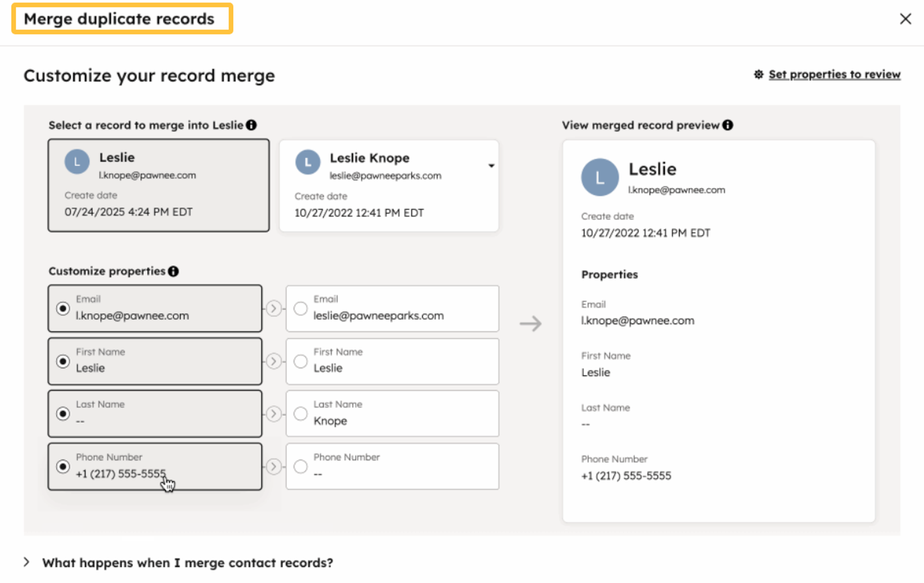
Task: Select right First Name Leslie radio button
Action: [x=300, y=361]
